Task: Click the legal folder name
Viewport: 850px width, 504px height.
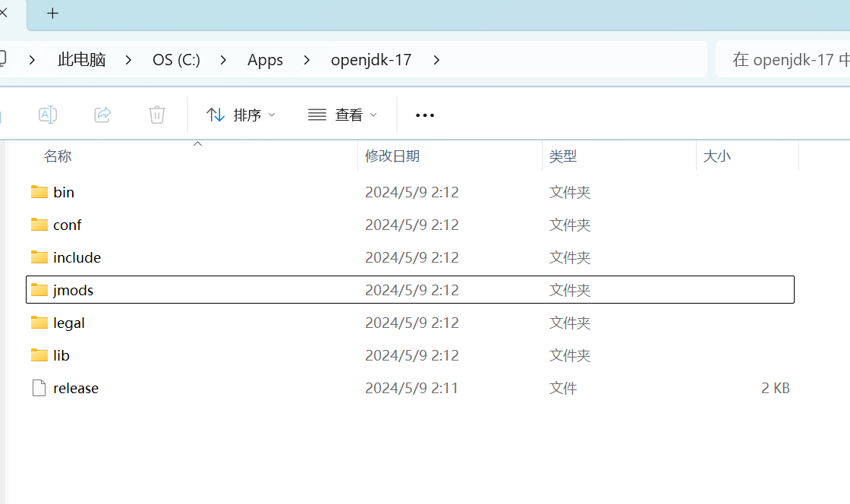Action: pos(69,323)
